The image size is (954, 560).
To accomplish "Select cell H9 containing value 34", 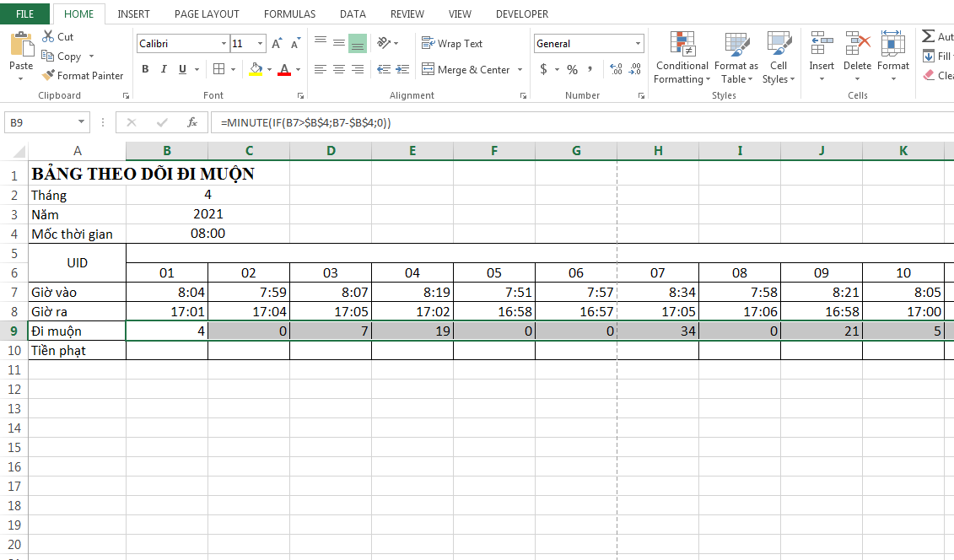I will click(658, 331).
